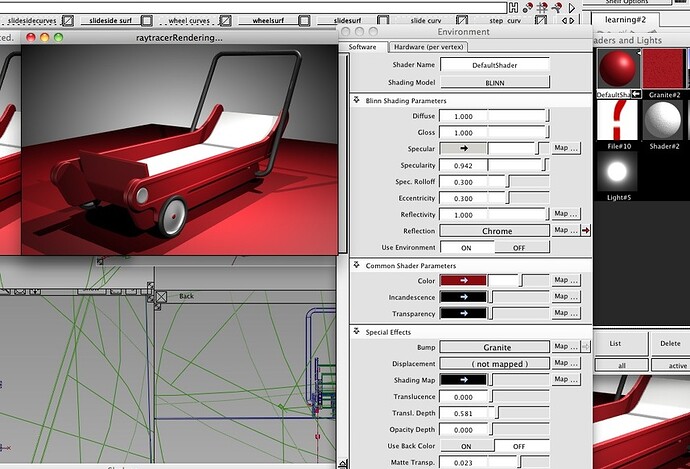Click the arrow icon beside Bump Map button
Image resolution: width=690 pixels, height=469 pixels.
click(586, 347)
